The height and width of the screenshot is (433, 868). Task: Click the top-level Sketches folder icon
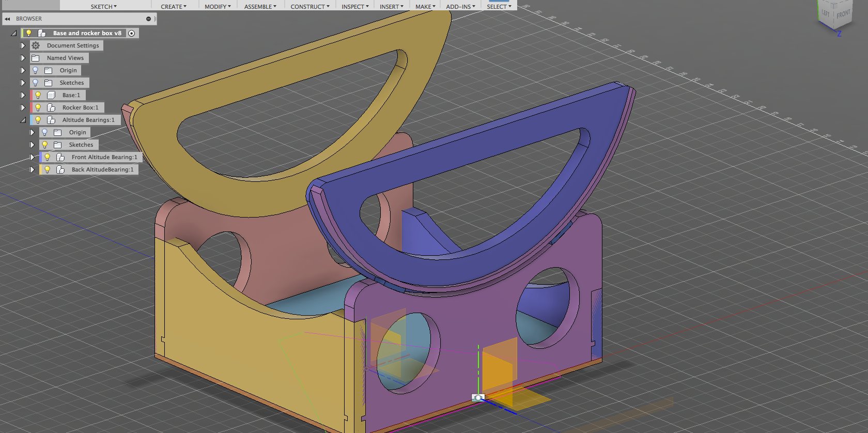49,83
